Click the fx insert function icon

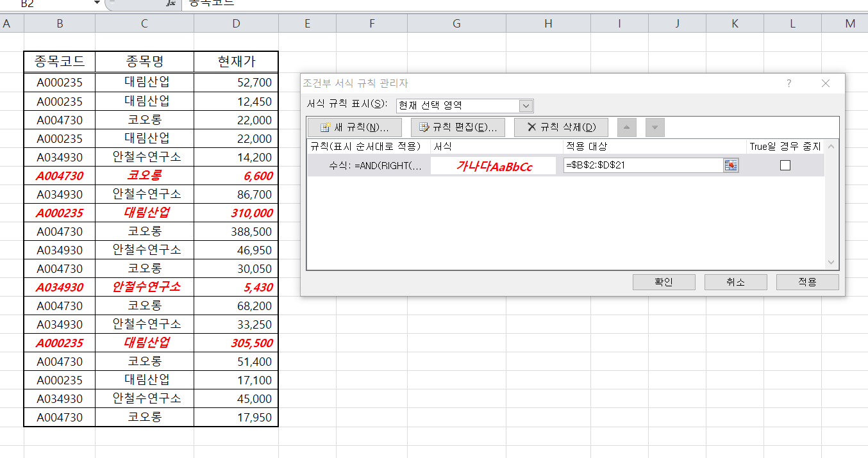(171, 3)
